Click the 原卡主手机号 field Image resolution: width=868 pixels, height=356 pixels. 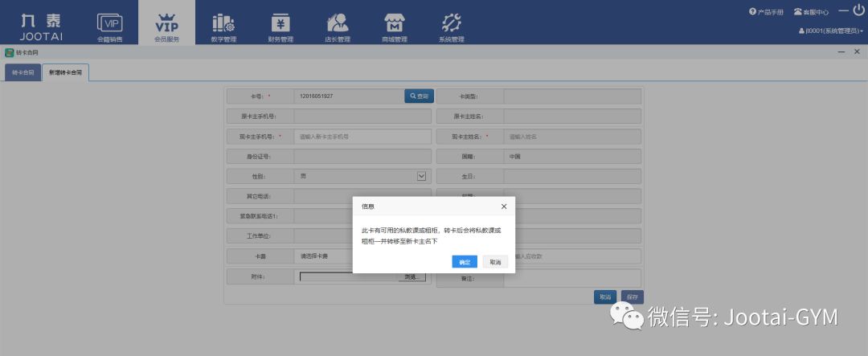(362, 117)
